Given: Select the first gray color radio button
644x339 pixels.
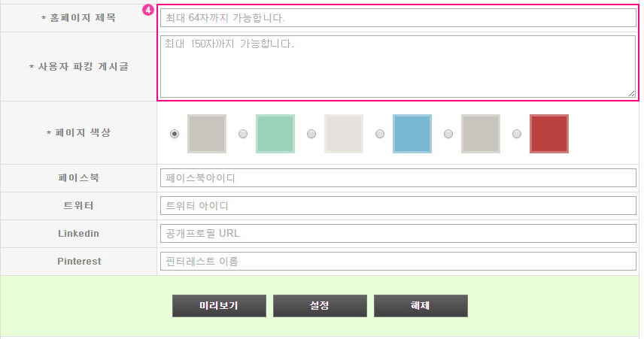Looking at the screenshot, I should (175, 134).
